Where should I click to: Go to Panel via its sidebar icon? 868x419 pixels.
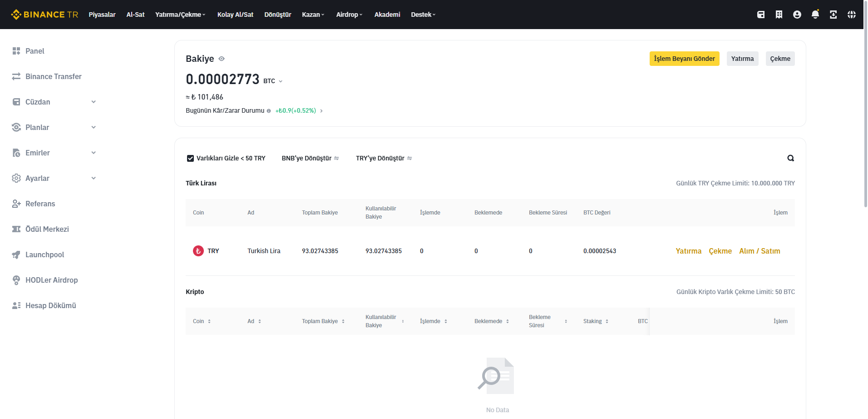click(x=16, y=51)
